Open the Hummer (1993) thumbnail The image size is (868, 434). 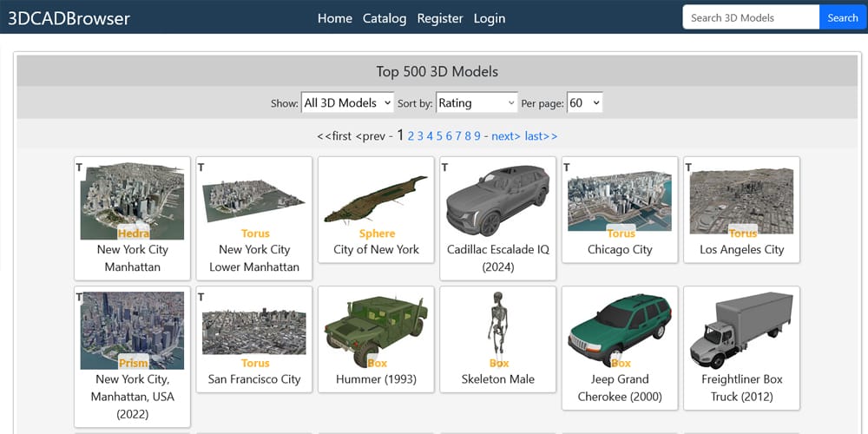[376, 331]
